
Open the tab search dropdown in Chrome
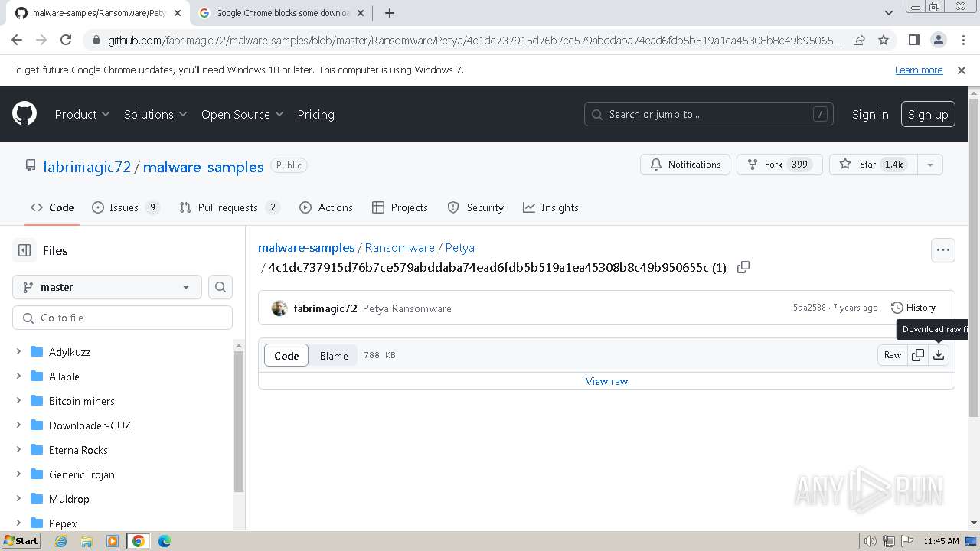pyautogui.click(x=888, y=13)
